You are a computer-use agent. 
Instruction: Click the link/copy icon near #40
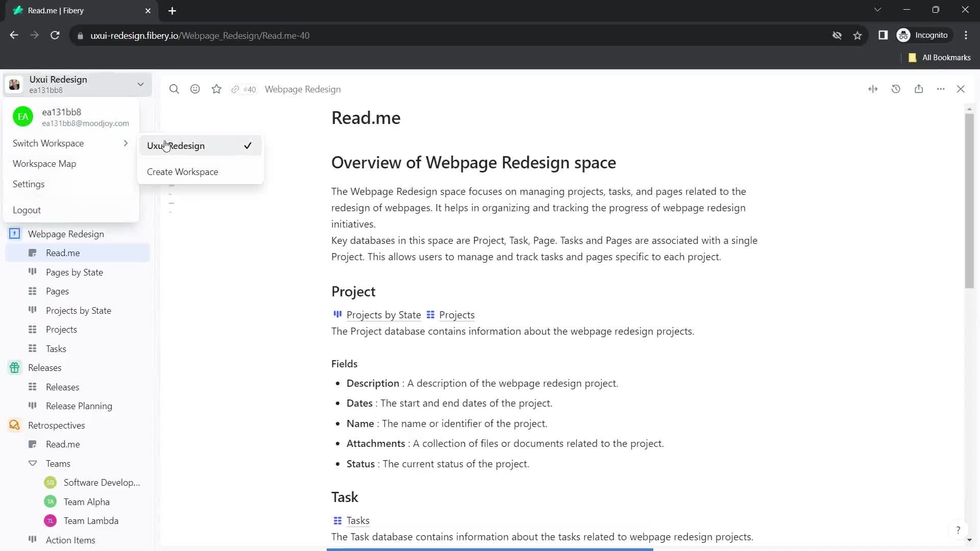click(236, 89)
